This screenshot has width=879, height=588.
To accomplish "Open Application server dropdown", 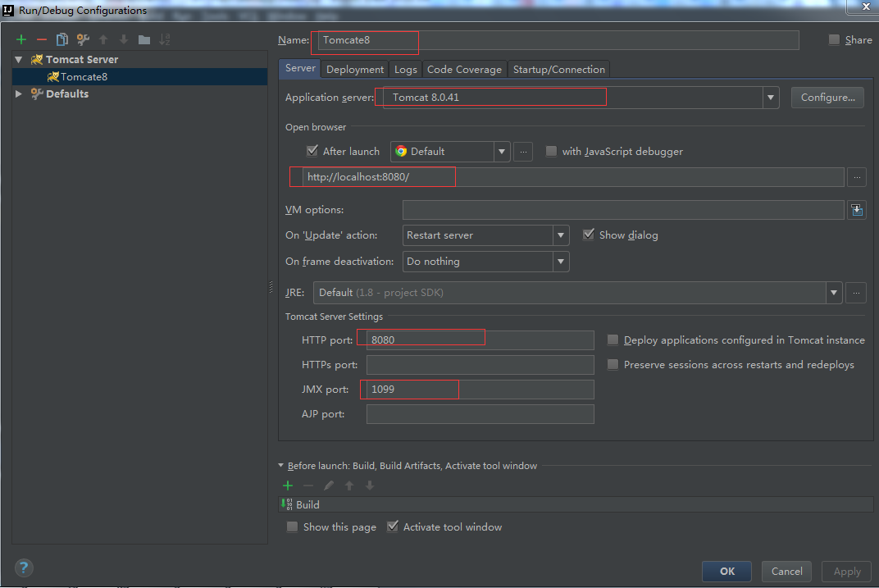I will pyautogui.click(x=770, y=98).
